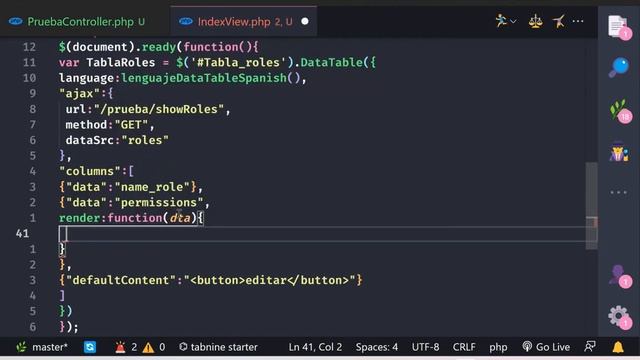
Task: Click the dta parameter in render function
Action: [180, 218]
